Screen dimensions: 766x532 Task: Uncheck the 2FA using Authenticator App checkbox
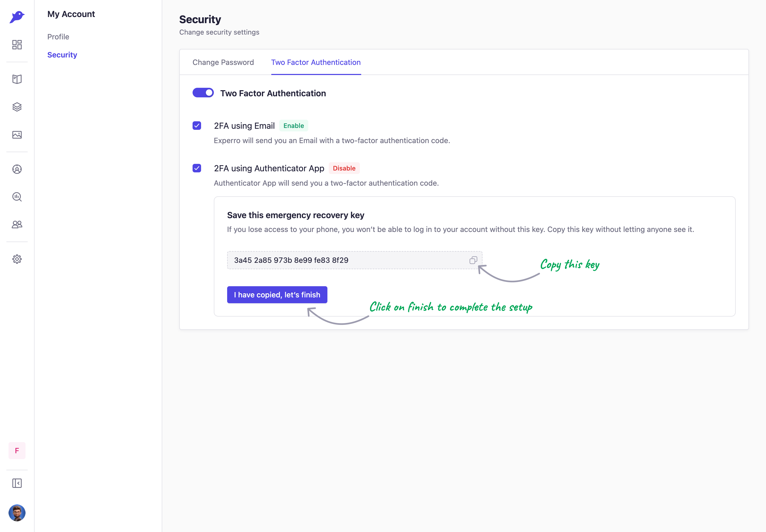pos(197,168)
